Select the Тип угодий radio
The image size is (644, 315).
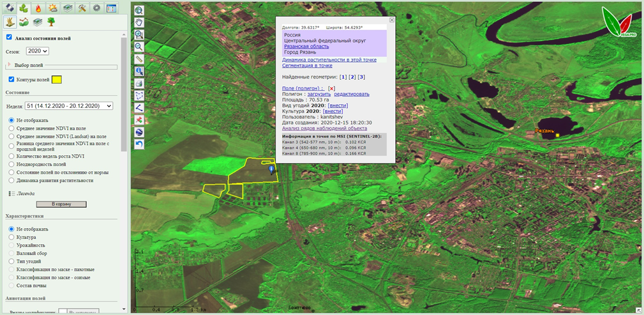[x=11, y=261]
